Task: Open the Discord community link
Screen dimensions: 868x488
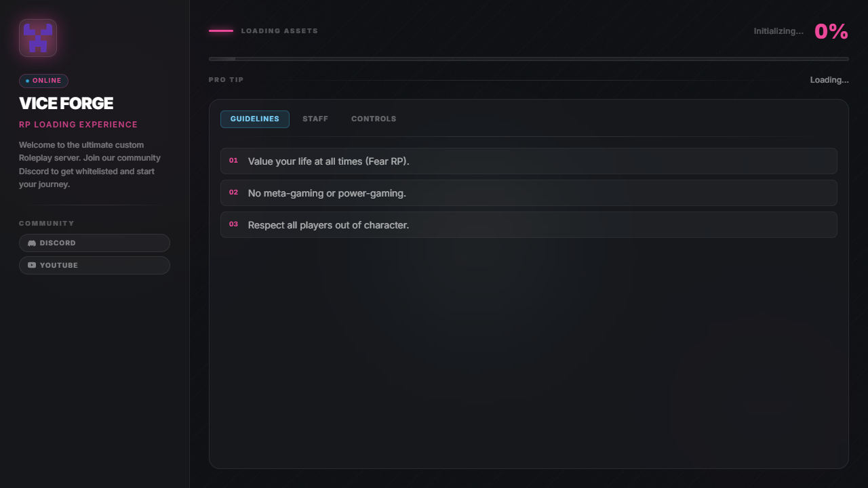Action: [94, 243]
